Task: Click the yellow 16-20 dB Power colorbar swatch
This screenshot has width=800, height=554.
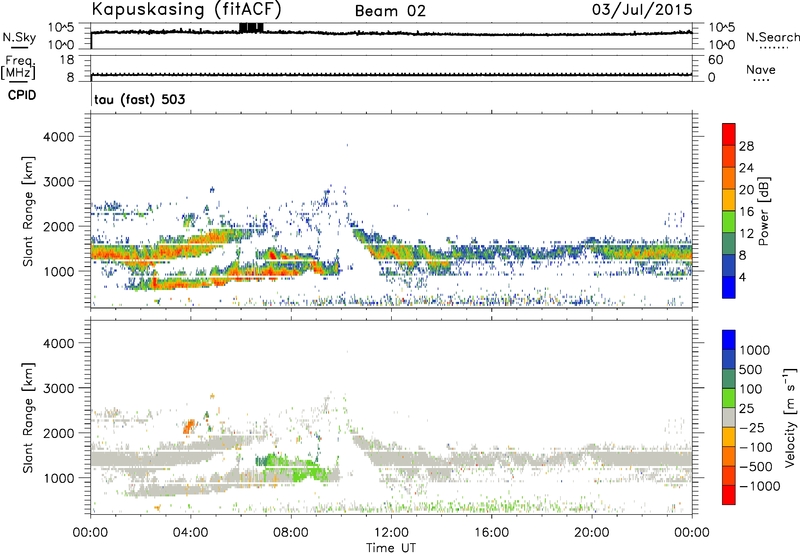Action: pos(729,199)
